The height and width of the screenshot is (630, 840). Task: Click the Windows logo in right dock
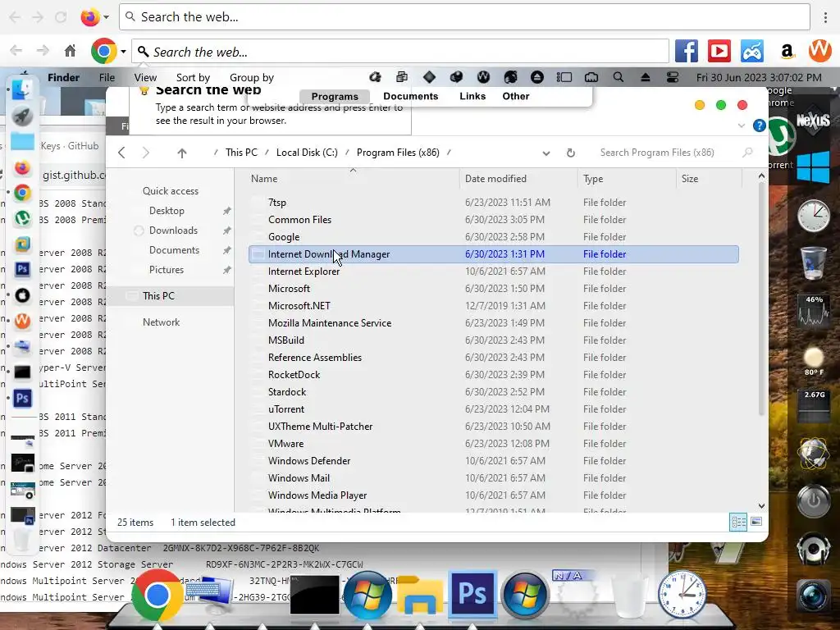click(x=813, y=167)
